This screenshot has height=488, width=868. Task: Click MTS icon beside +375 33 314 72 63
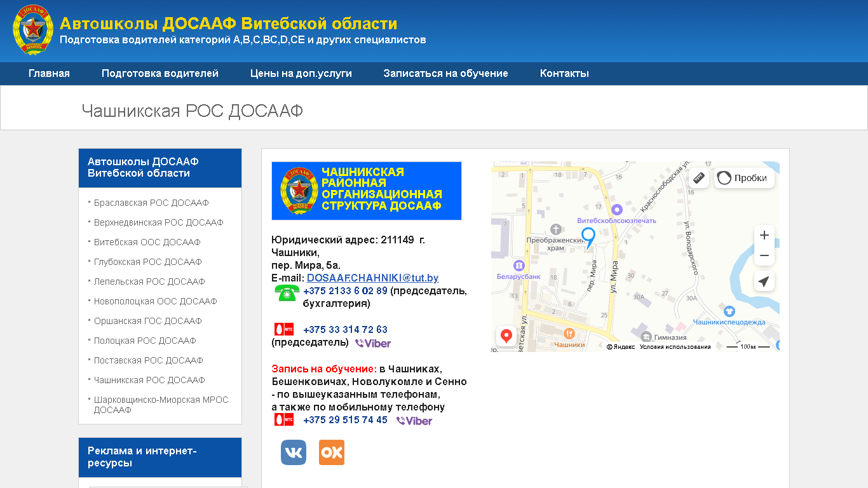pos(284,329)
